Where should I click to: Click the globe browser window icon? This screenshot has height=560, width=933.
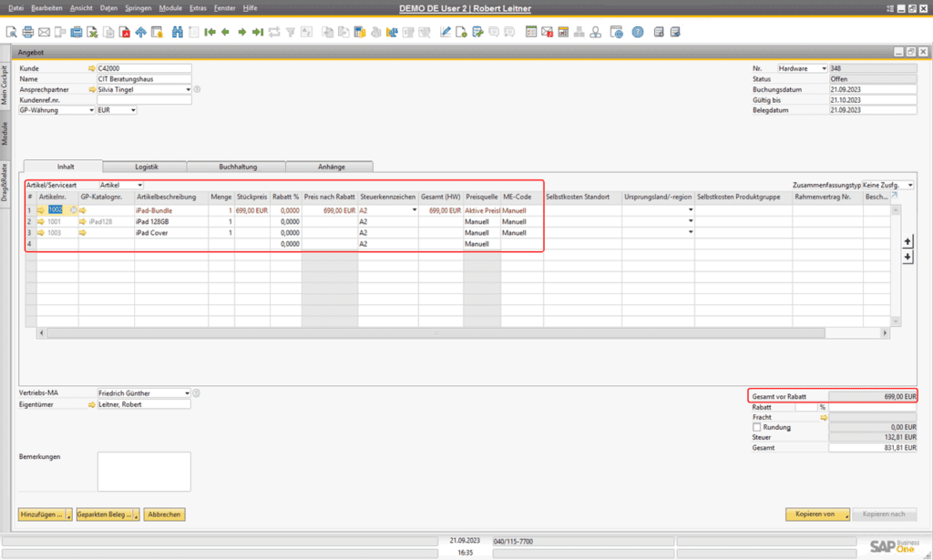coord(617,32)
